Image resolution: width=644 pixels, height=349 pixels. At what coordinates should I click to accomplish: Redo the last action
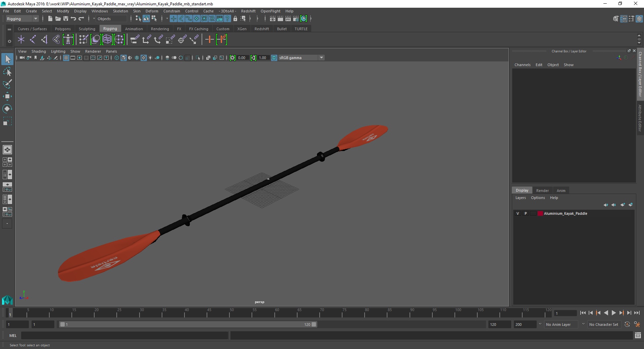coord(81,19)
